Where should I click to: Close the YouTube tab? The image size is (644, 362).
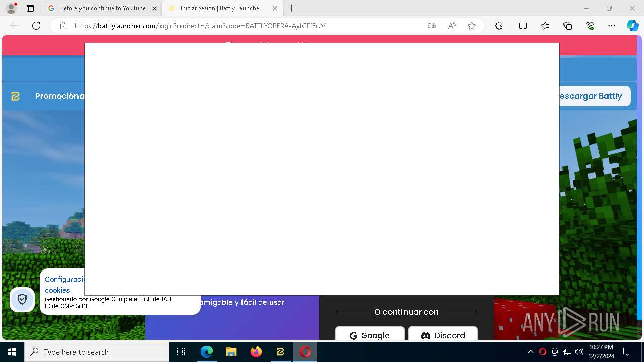tap(154, 8)
